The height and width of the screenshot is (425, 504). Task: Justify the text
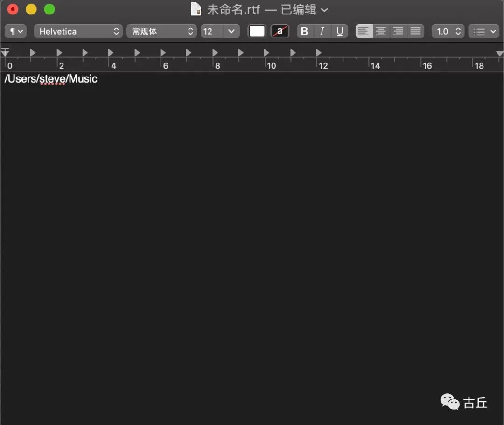[x=416, y=31]
